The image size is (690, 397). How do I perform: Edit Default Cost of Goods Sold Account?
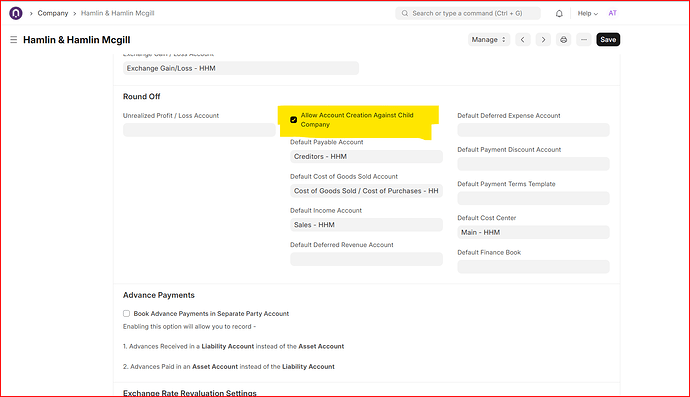coord(366,191)
